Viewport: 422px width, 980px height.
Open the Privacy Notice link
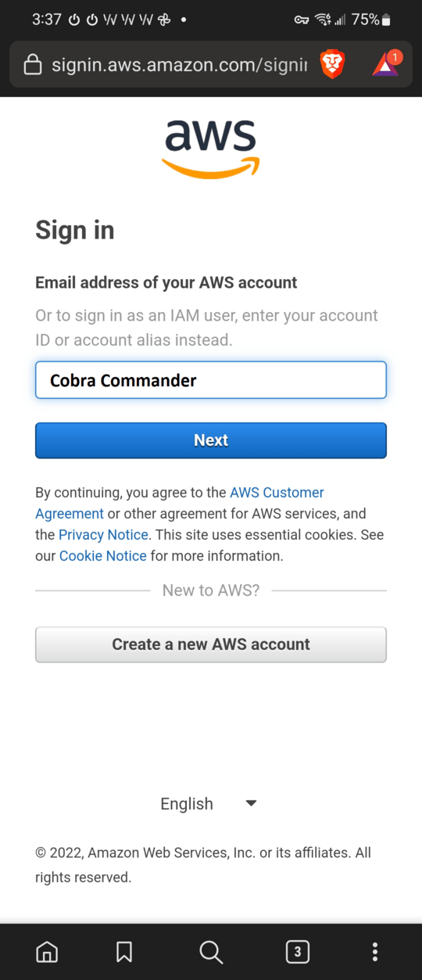pyautogui.click(x=103, y=535)
